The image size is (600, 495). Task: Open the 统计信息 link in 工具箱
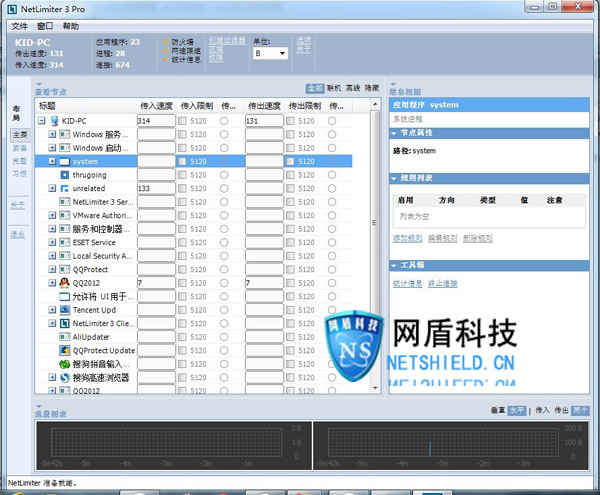(408, 283)
